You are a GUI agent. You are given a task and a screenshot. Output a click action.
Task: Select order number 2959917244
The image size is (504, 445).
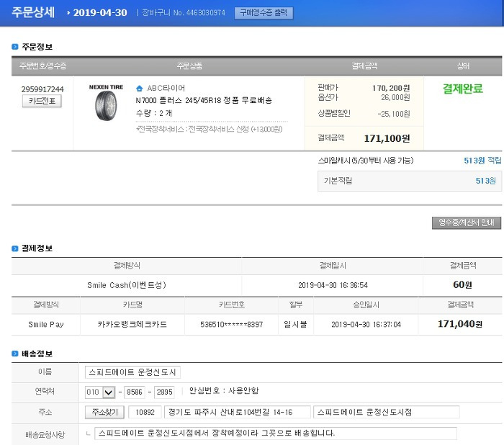(x=42, y=89)
